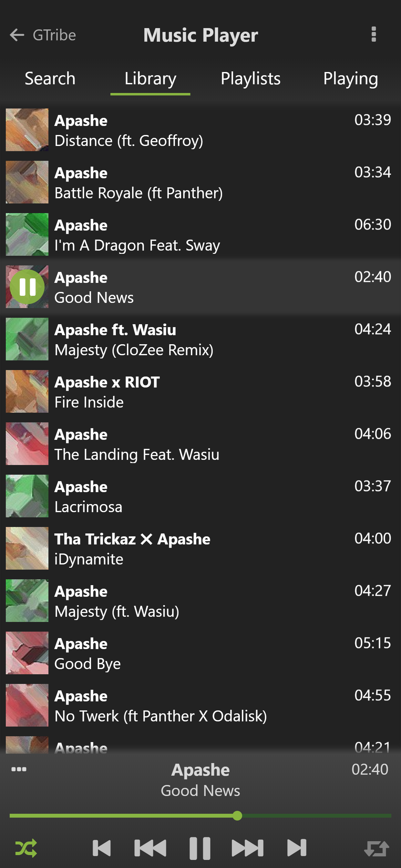
Task: Pause Good News via green circle icon
Action: tap(27, 287)
